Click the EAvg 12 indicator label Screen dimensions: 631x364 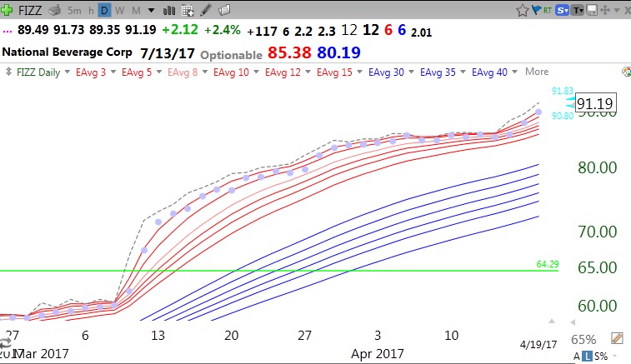(x=283, y=72)
